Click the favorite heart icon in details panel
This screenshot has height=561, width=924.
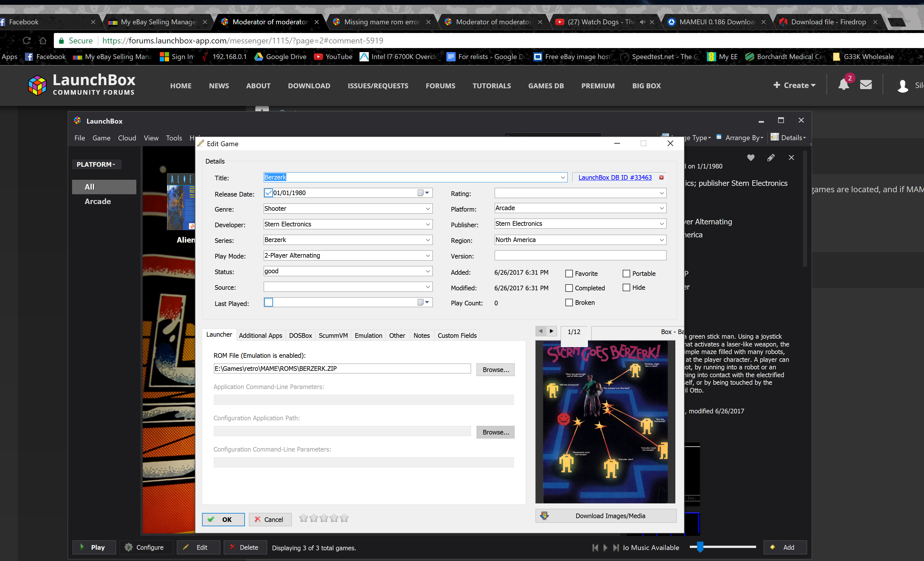point(750,158)
